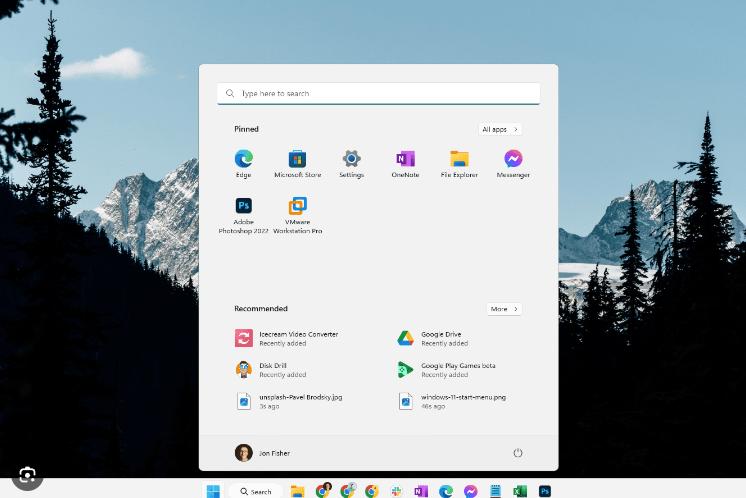Open the Jon Fisher account menu
The image size is (746, 498).
263,453
